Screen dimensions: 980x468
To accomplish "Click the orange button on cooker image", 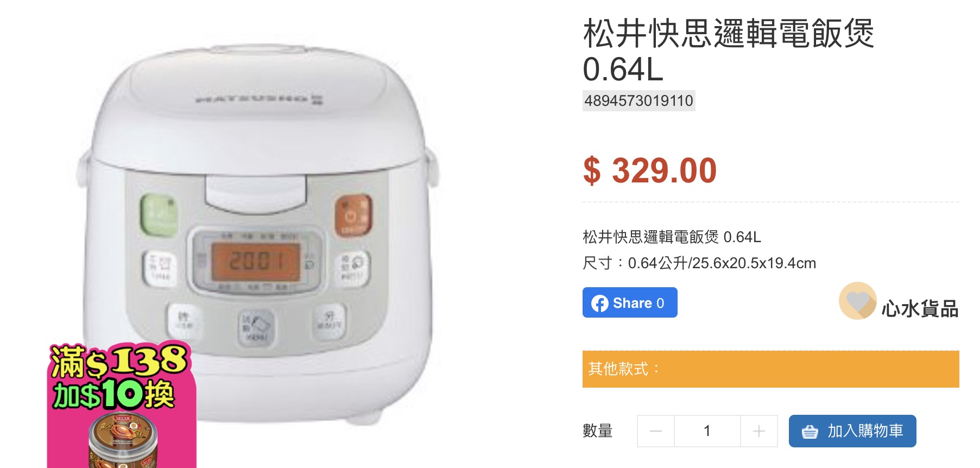I will [x=353, y=216].
